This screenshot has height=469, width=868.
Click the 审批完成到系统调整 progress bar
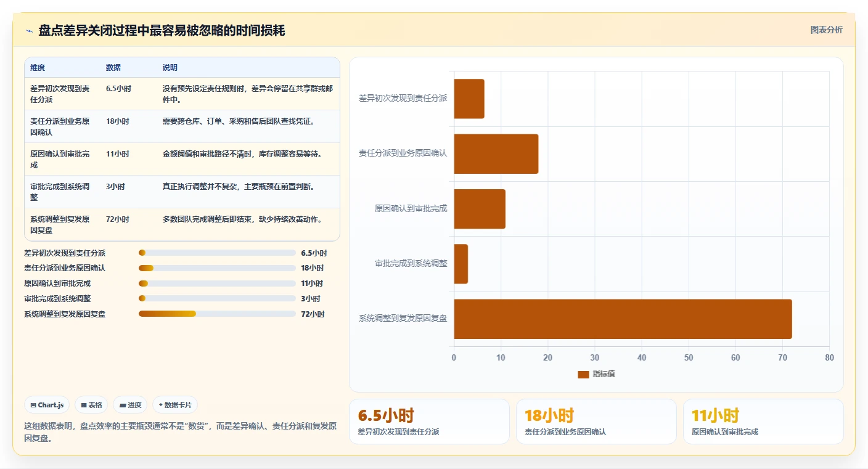pos(217,298)
